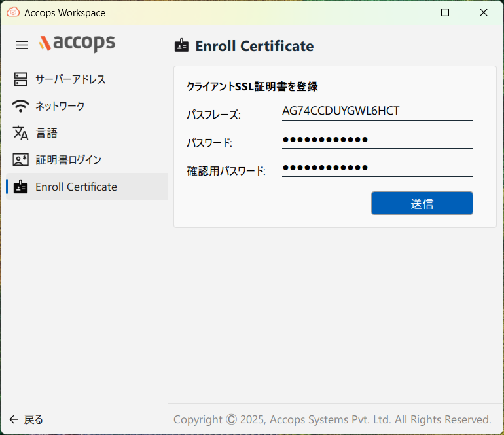504x435 pixels.
Task: Click the Accops Workspace title bar icon
Action: click(x=13, y=12)
